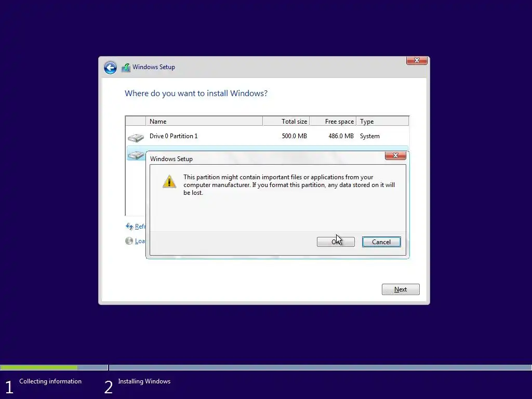This screenshot has height=399, width=532.
Task: Click the System type cell
Action: point(369,136)
